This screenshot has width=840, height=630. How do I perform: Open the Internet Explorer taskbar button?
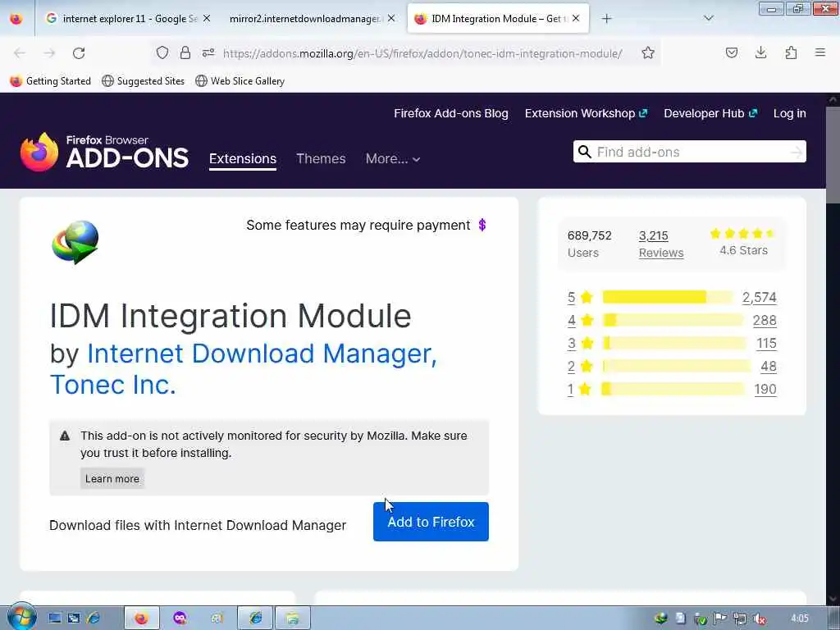click(256, 619)
